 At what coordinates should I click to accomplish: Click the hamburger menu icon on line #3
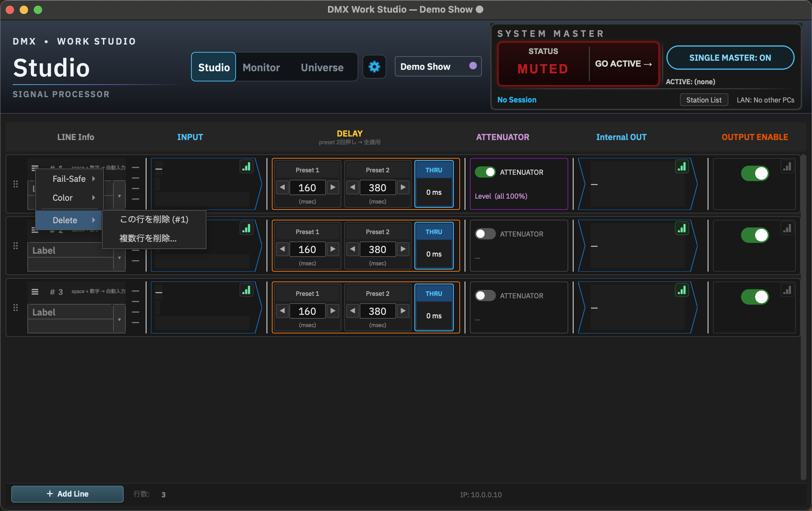click(35, 292)
